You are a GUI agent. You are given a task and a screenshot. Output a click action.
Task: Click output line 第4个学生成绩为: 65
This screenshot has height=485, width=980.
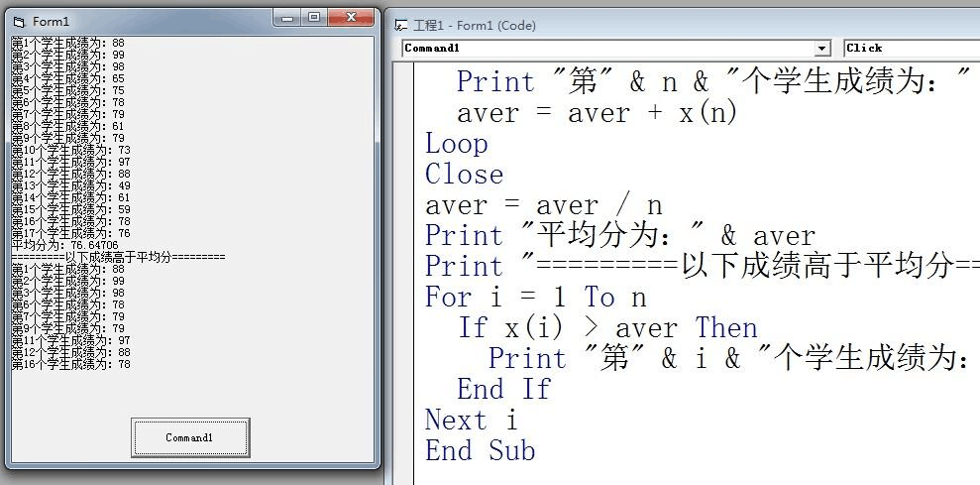(x=68, y=79)
